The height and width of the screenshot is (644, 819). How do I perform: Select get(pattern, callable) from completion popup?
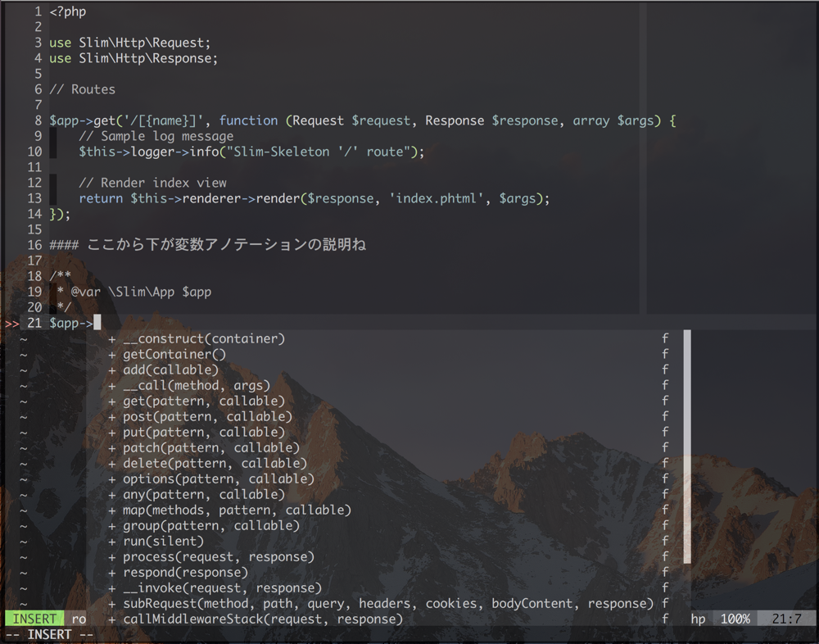tap(204, 401)
